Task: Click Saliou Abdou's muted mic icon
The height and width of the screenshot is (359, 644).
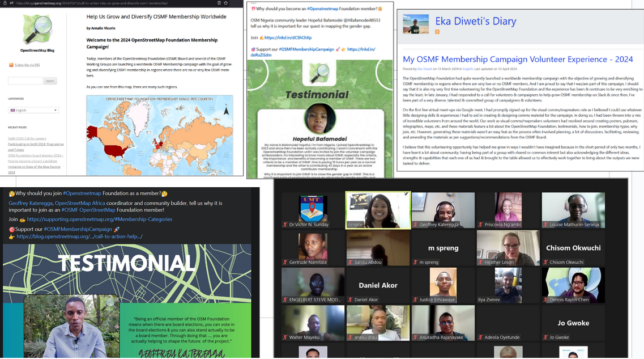Action: click(x=351, y=262)
